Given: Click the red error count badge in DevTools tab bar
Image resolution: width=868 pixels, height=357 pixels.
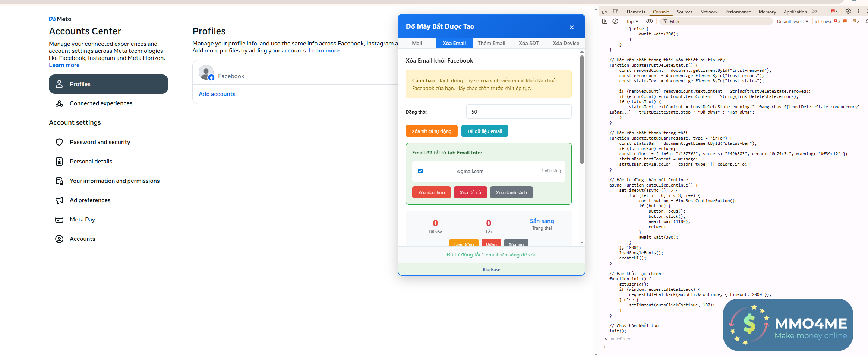Looking at the screenshot, I should tap(834, 12).
